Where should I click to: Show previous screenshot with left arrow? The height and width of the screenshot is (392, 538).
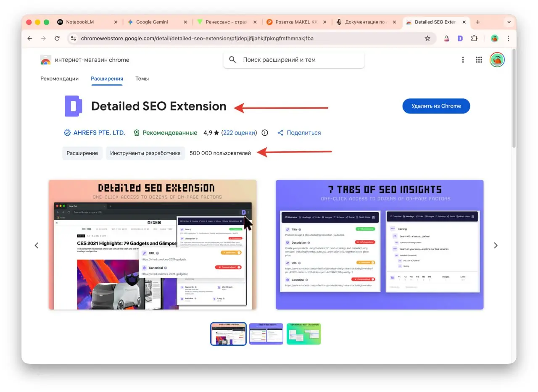(x=37, y=245)
